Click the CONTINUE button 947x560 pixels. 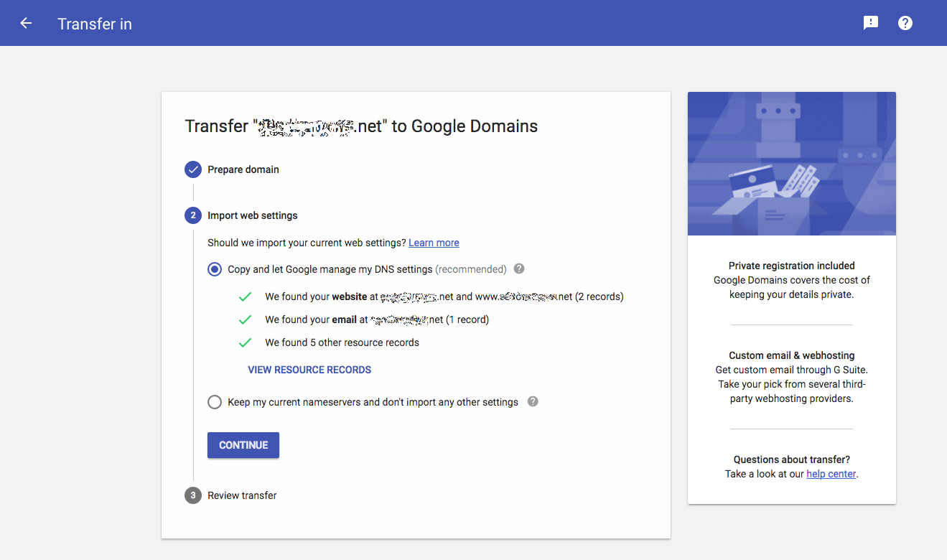243,445
